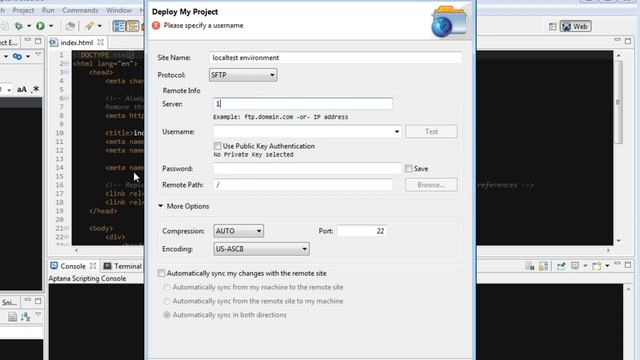Open the Debug icon dropdown arrow
This screenshot has width=640, height=360.
(x=29, y=26)
